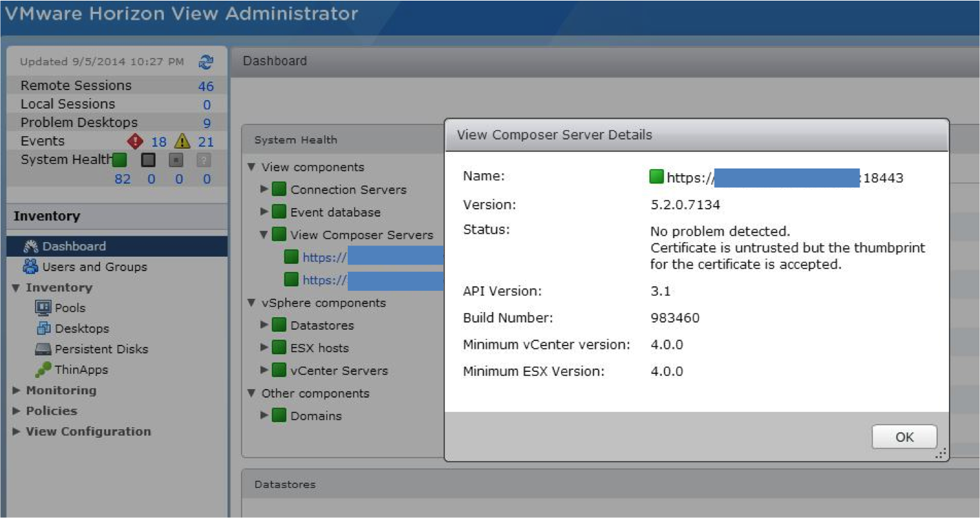The image size is (980, 518).
Task: Click the Local Sessions count 0
Action: click(207, 105)
